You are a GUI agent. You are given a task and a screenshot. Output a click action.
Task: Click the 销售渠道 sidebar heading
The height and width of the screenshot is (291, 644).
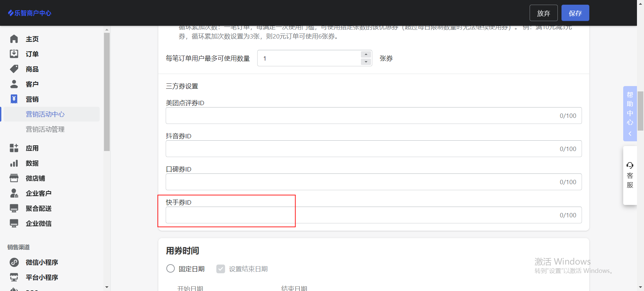click(18, 247)
